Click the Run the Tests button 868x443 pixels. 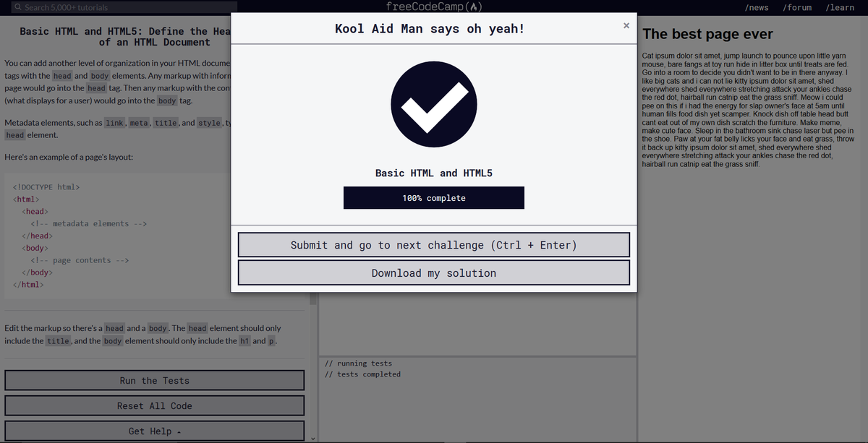pos(155,381)
